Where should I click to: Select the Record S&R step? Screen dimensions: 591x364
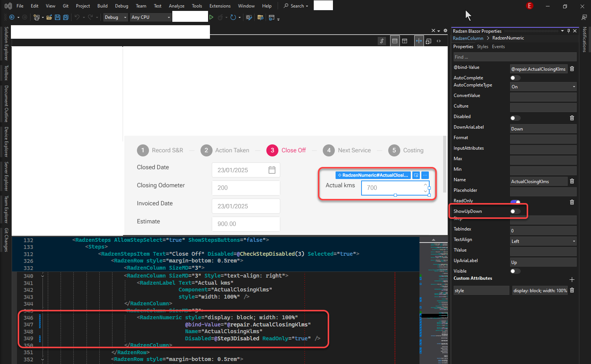[160, 150]
